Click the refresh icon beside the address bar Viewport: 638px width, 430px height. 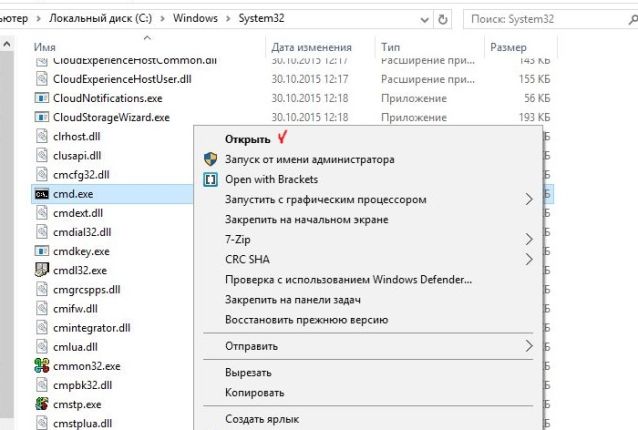(x=442, y=19)
